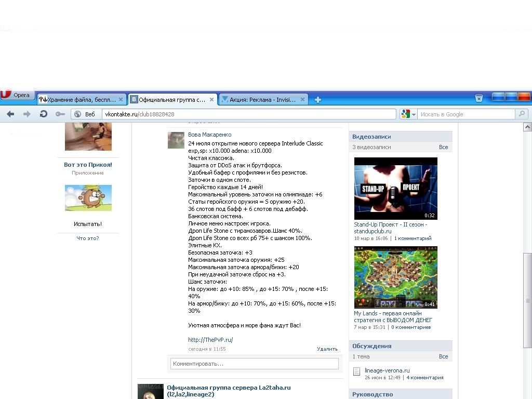Open the lineage-verona.ru discussion topic
This screenshot has width=532, height=399.
pyautogui.click(x=387, y=370)
